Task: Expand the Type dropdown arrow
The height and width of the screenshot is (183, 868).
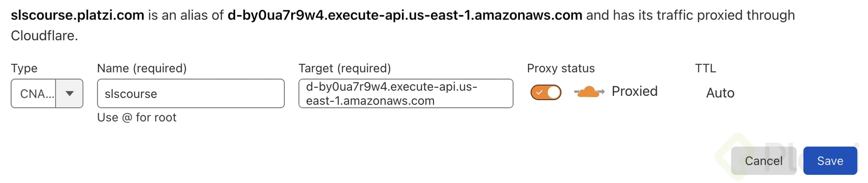Action: [x=69, y=93]
